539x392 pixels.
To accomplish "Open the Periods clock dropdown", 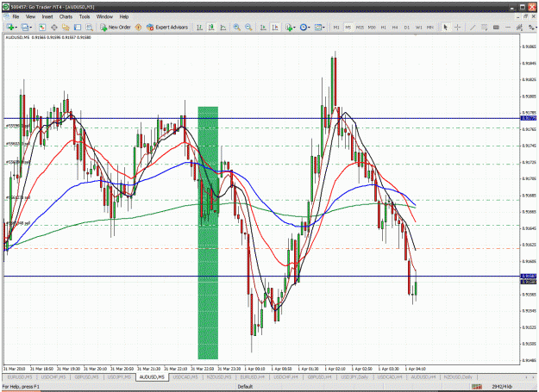I will click(304, 27).
